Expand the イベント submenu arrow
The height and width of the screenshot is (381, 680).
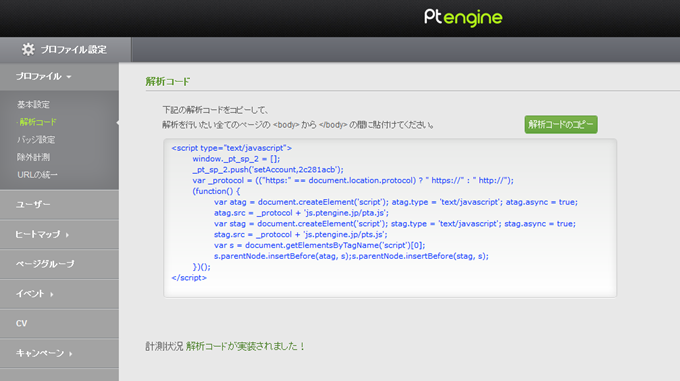[x=52, y=294]
